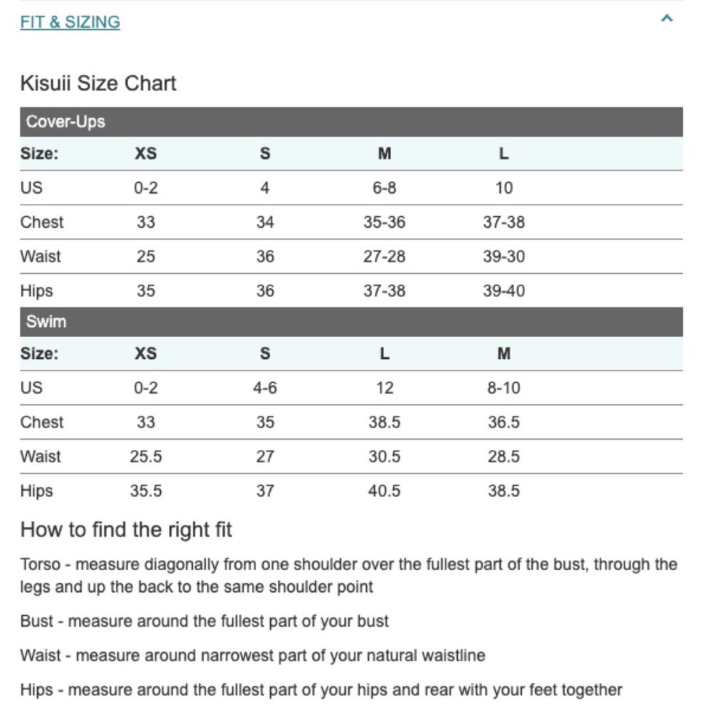This screenshot has height=728, width=728.
Task: Click the How to find the right fit heading
Action: pos(126,529)
